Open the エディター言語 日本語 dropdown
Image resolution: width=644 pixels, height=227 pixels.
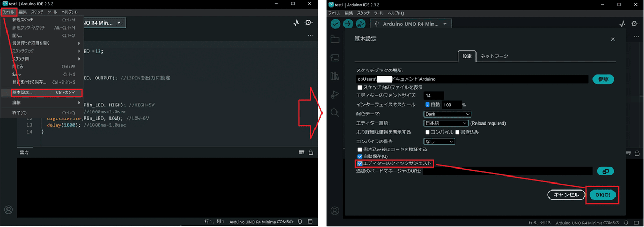[445, 123]
